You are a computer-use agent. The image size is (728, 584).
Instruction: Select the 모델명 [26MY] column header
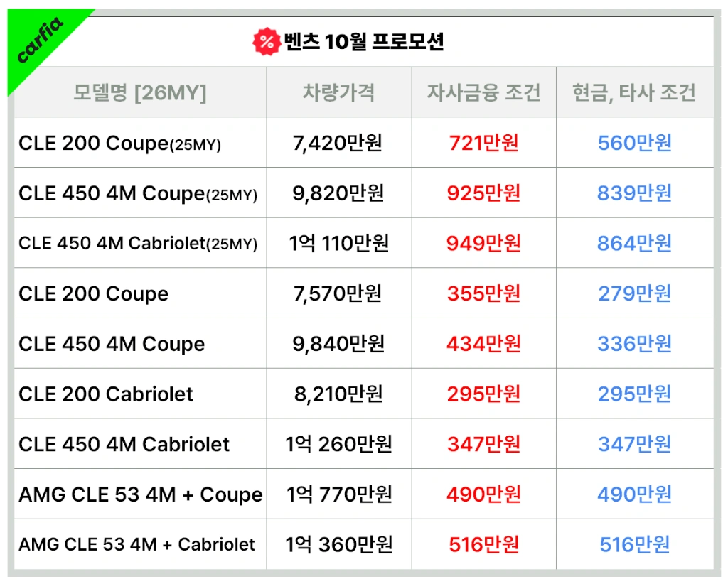tap(140, 92)
